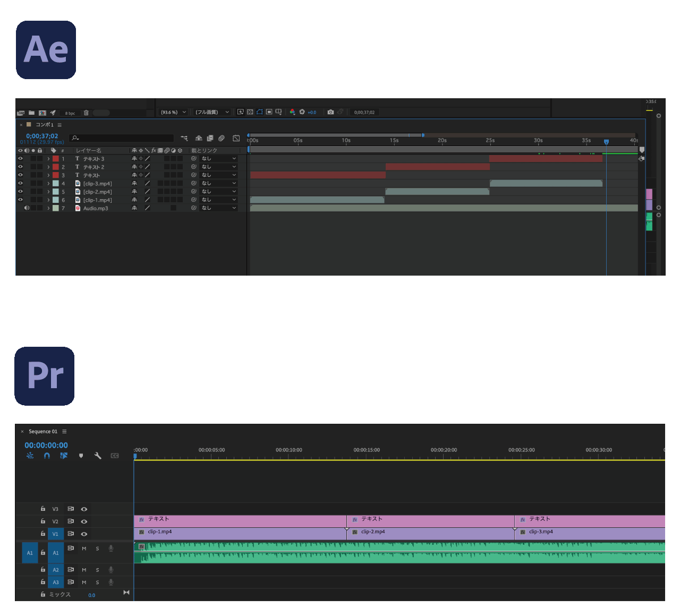The image size is (680, 616).
Task: Toggle insert sequences as nests icon
Action: tap(30, 456)
